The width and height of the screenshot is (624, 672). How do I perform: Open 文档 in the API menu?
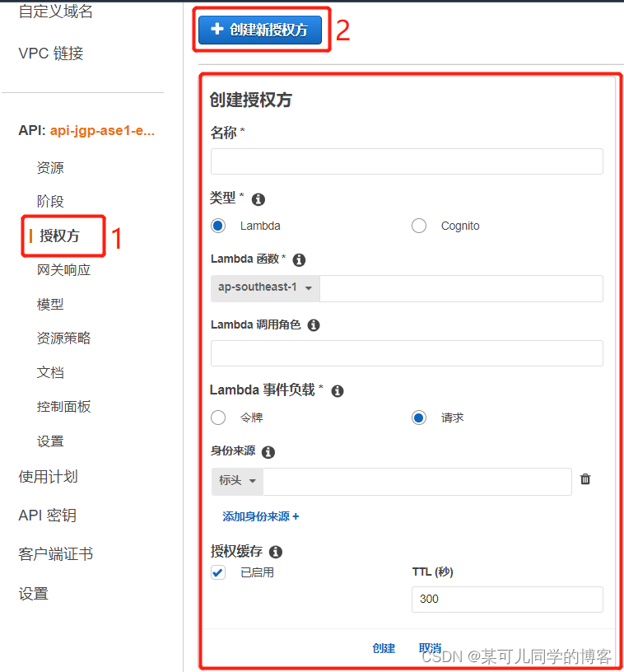pyautogui.click(x=50, y=372)
